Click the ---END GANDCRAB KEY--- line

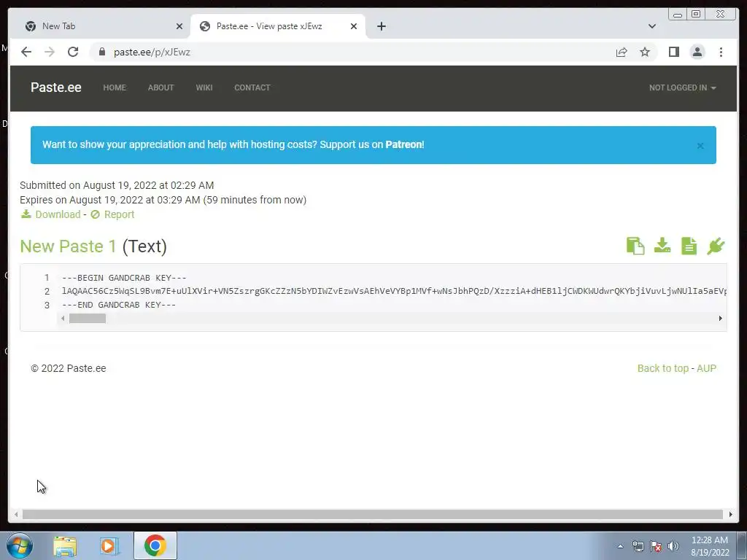119,305
